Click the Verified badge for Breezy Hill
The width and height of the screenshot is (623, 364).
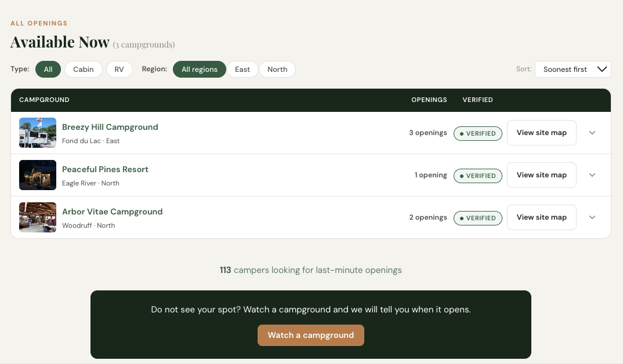pos(477,133)
